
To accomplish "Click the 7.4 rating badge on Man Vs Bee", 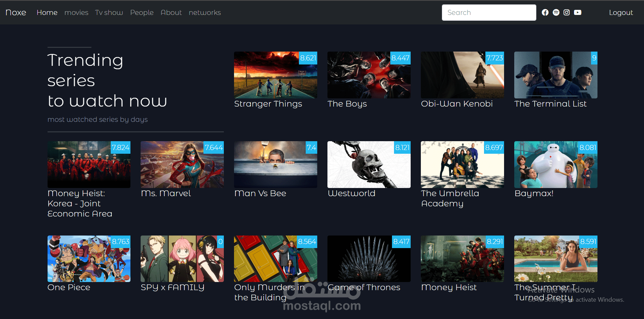I will tap(311, 148).
